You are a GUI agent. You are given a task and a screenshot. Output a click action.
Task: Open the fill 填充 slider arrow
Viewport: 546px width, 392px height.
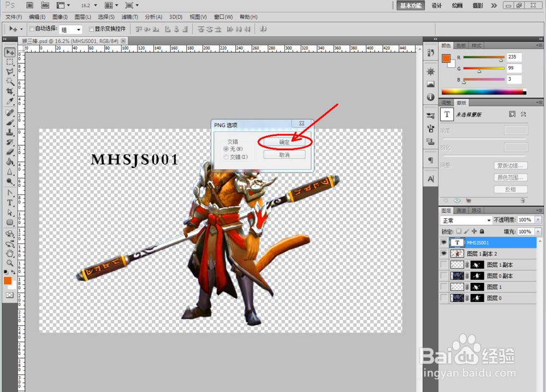(538, 231)
